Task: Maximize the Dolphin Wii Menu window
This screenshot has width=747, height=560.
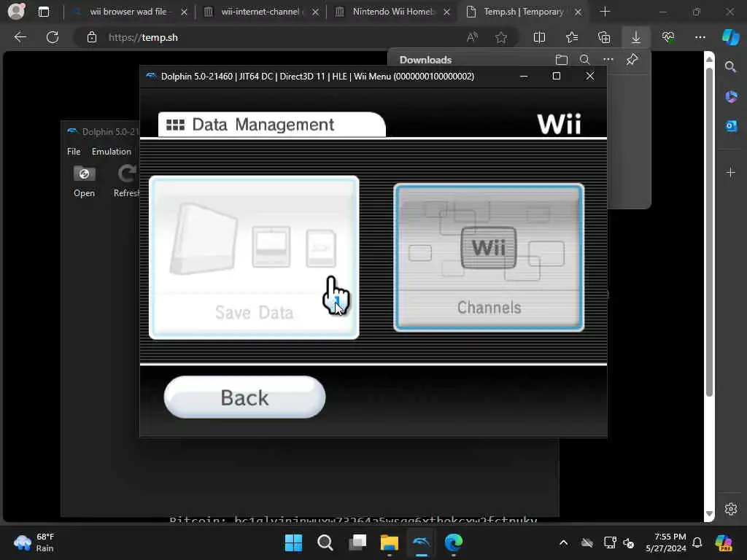Action: coord(556,76)
